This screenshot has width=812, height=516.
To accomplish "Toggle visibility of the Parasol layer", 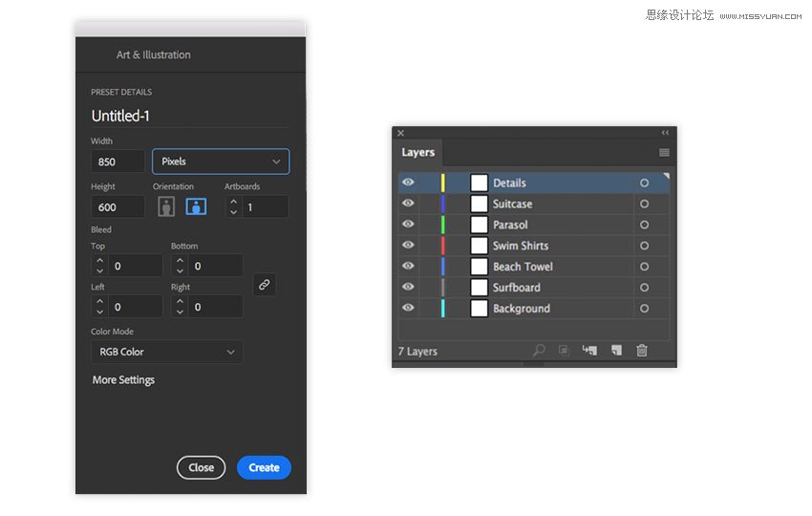I will coord(408,225).
